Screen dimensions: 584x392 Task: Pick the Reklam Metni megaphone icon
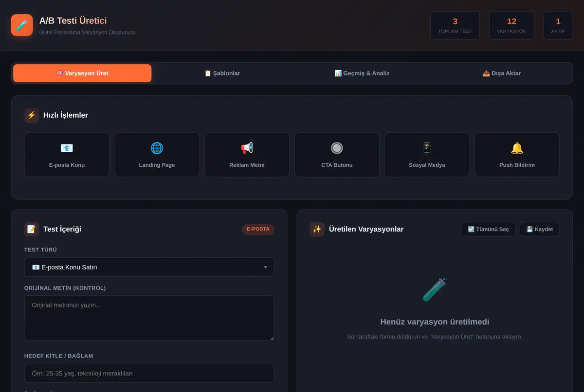point(247,148)
